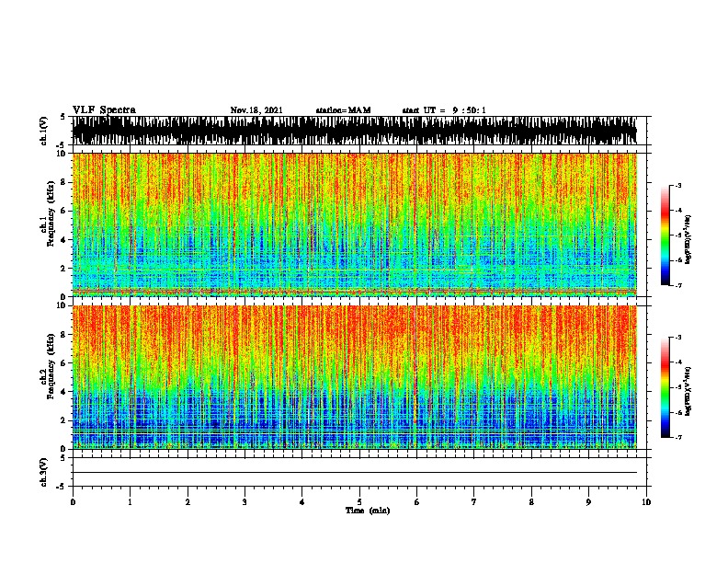Click the "6" kHz tick on ch.1 frequency axis
The height and width of the screenshot is (563, 728).
[63, 211]
